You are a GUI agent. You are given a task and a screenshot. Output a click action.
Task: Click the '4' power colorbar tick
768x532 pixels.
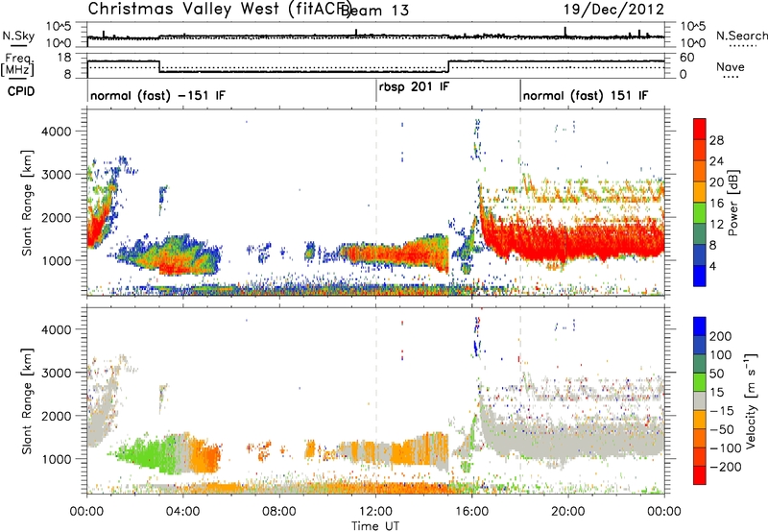[x=712, y=267]
